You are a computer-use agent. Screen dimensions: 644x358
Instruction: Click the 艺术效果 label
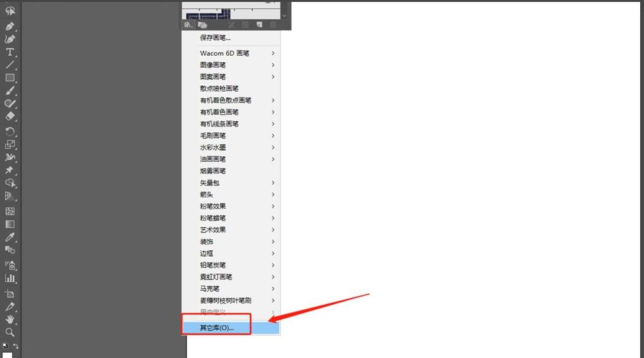tap(213, 230)
